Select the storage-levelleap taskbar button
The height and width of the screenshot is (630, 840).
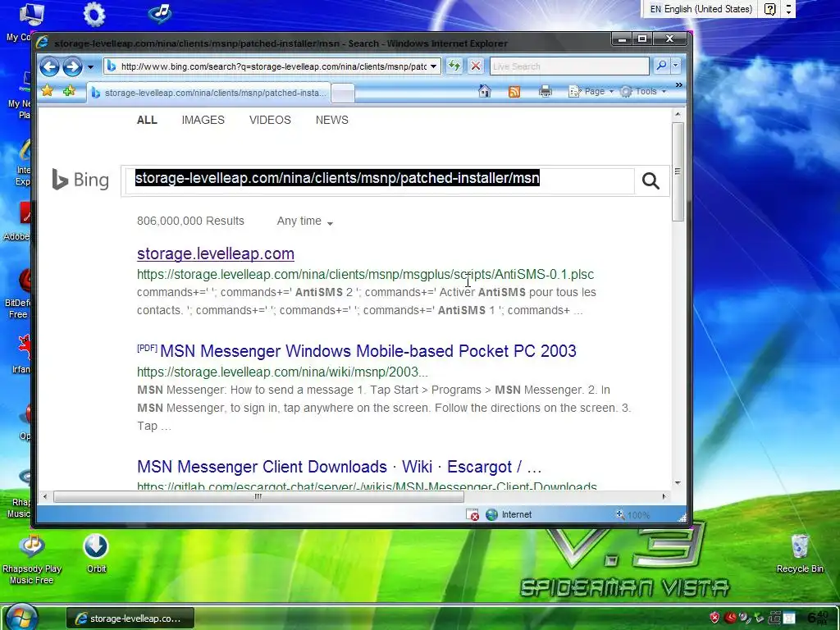pos(130,619)
